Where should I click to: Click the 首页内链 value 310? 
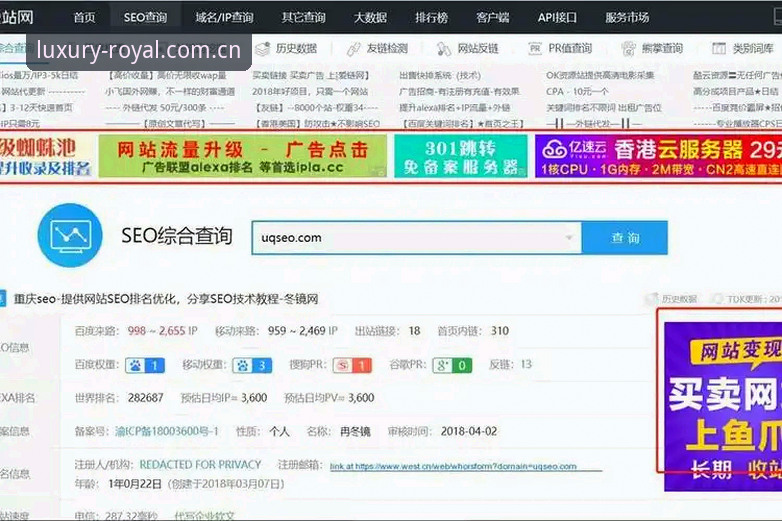coord(499,331)
